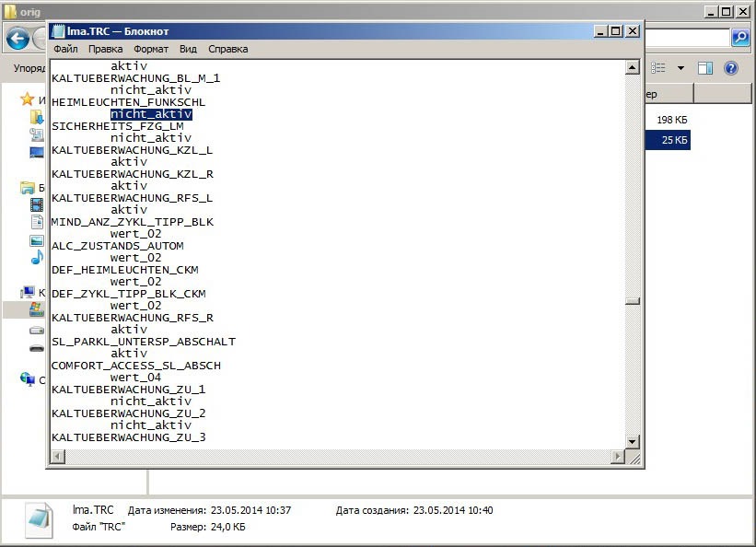Viewport: 756px width, 547px height.
Task: Click the highlighted nicht_aktiv text
Action: (x=151, y=114)
